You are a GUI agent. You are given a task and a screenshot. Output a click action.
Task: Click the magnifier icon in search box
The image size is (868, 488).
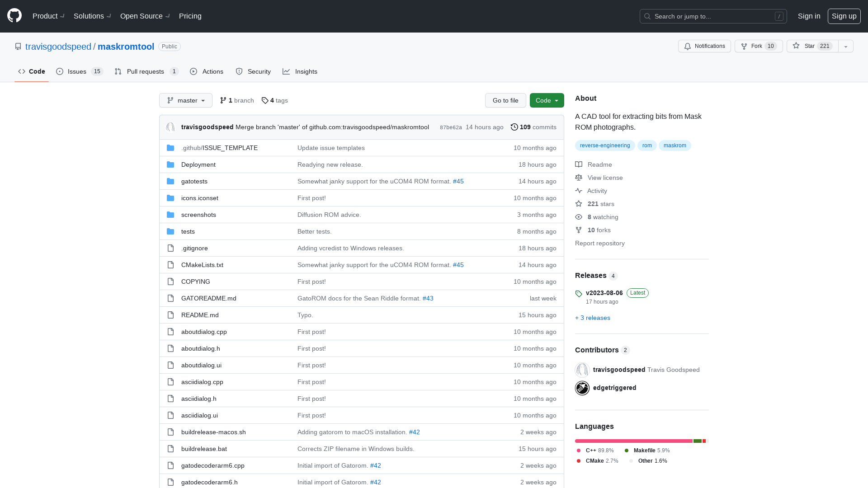[x=647, y=16]
